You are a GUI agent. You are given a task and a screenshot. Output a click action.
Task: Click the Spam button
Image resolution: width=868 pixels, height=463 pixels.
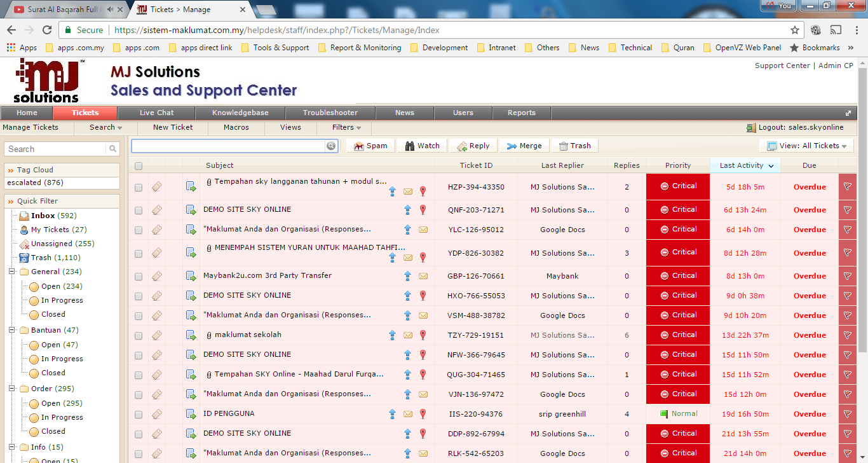(370, 146)
